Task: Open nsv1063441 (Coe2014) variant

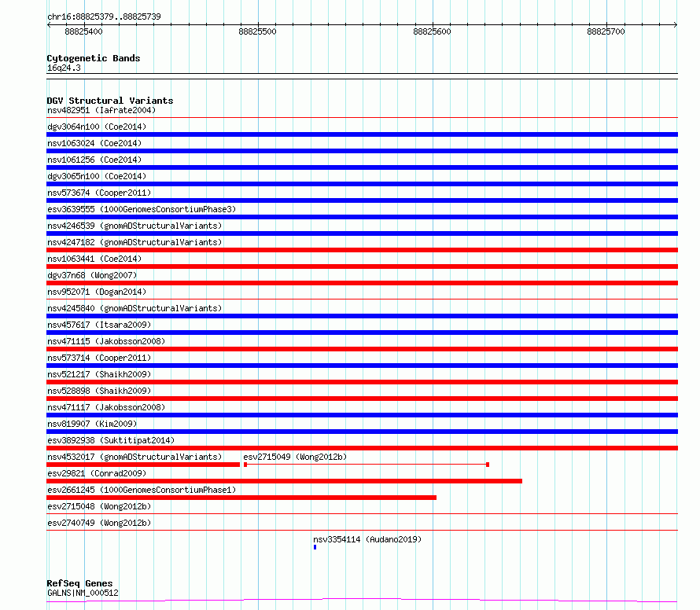Action: tap(94, 259)
